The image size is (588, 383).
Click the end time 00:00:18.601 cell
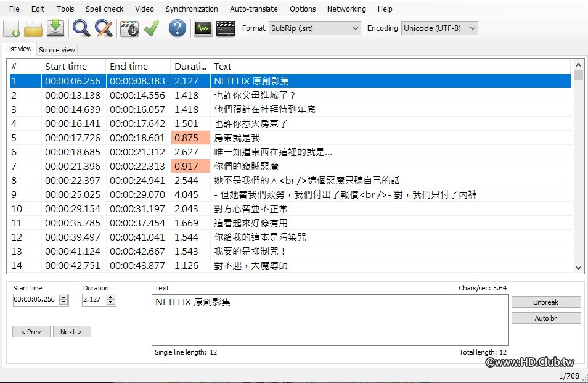click(x=137, y=138)
